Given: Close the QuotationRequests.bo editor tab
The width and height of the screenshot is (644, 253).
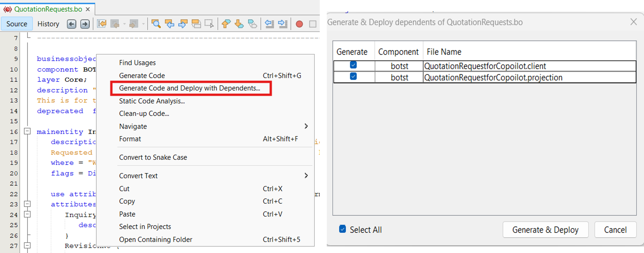Looking at the screenshot, I should pos(88,9).
